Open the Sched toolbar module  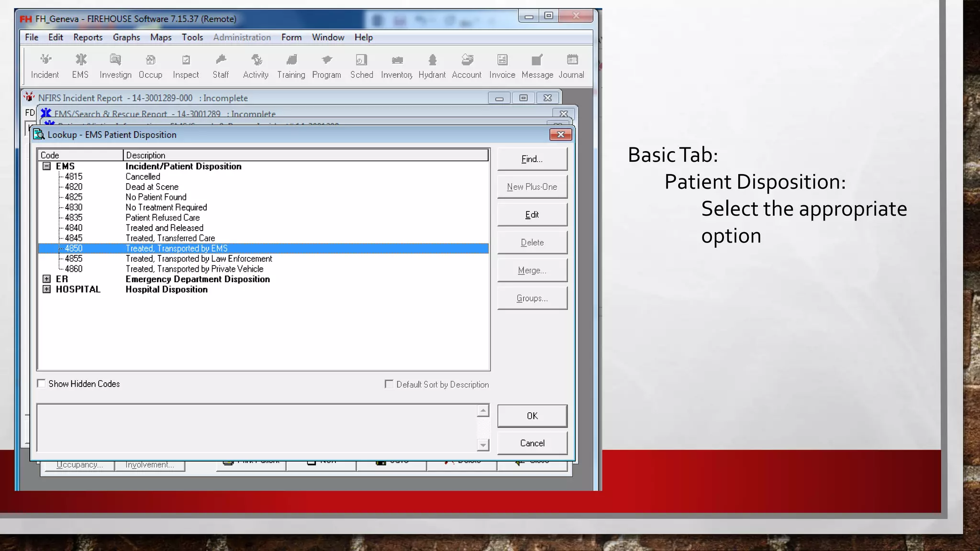pyautogui.click(x=362, y=66)
